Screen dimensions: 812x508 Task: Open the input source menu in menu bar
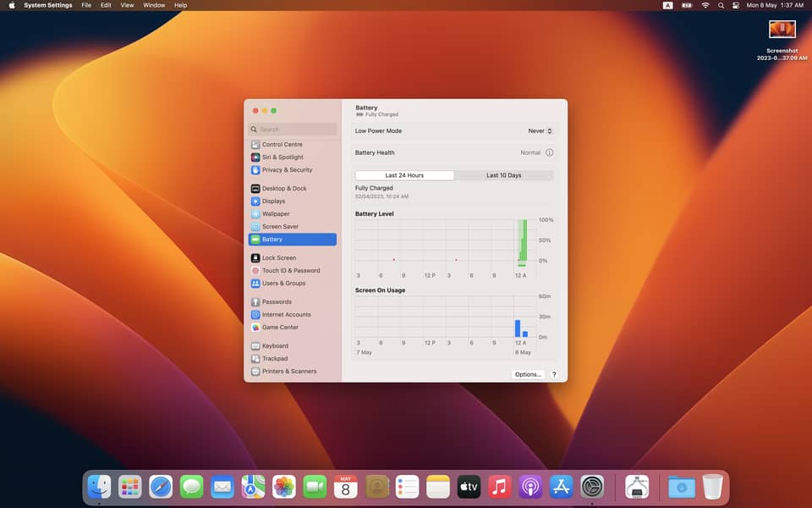667,5
